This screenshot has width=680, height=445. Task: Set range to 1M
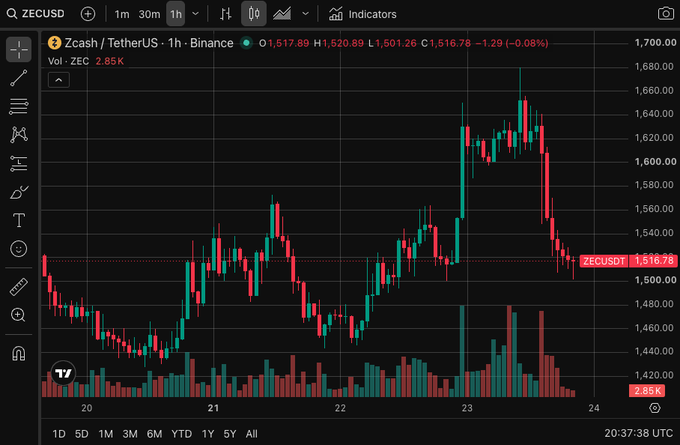tap(105, 434)
